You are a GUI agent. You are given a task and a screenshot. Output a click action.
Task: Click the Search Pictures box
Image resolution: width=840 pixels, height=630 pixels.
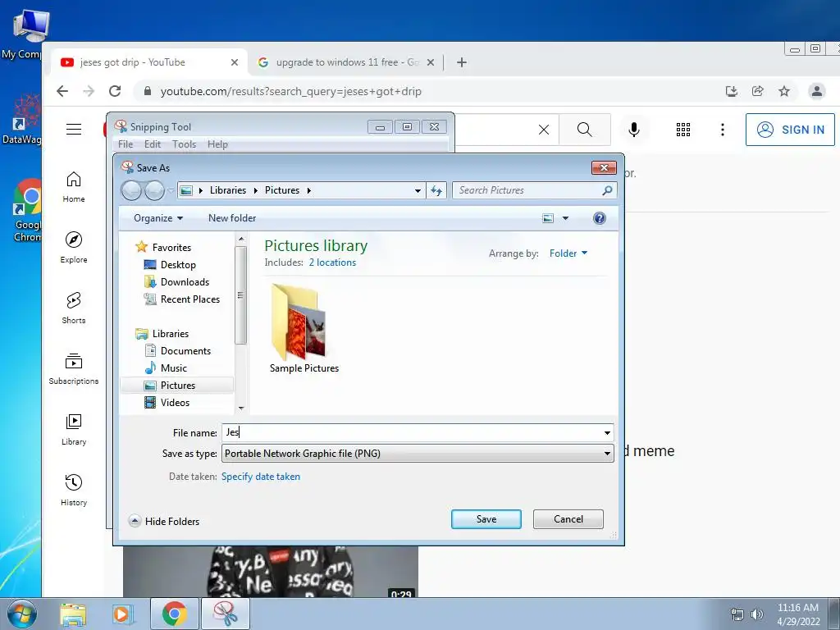pos(535,190)
